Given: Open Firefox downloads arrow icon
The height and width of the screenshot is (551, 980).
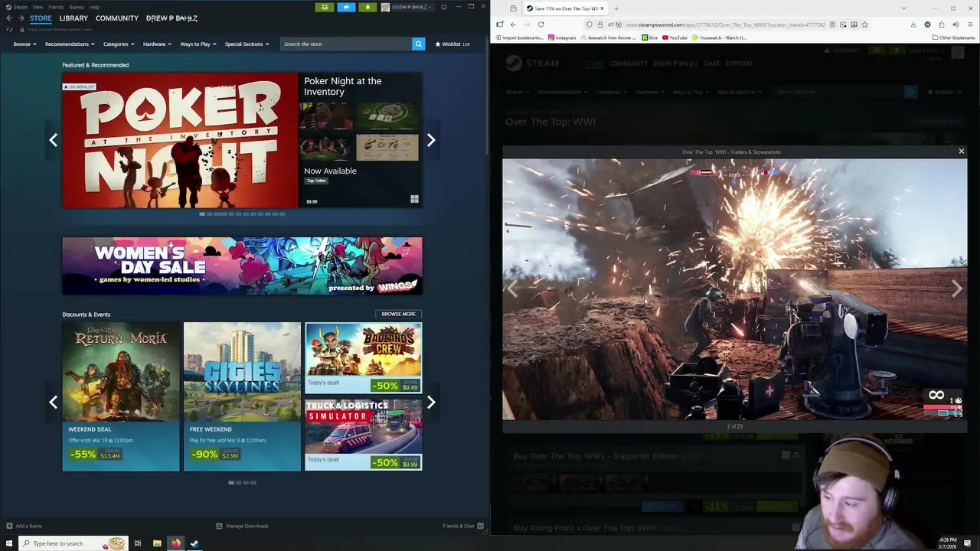Looking at the screenshot, I should coord(913,24).
